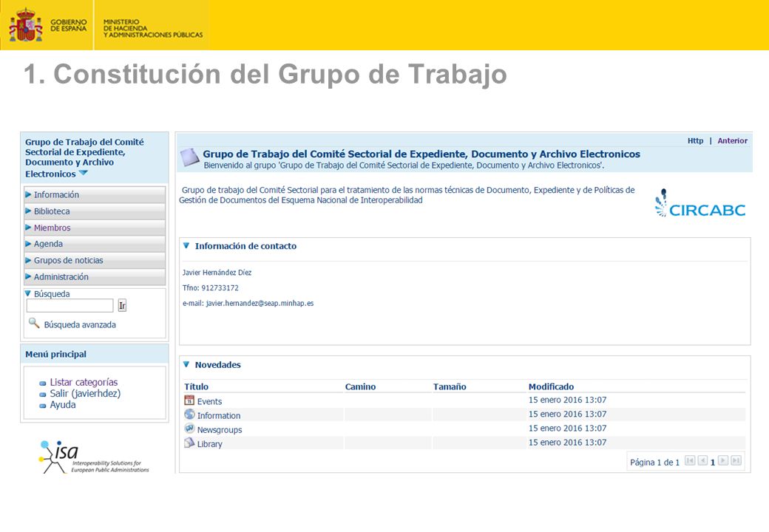This screenshot has width=769, height=532.
Task: Open the Biblioteca menu item
Action: 52,211
